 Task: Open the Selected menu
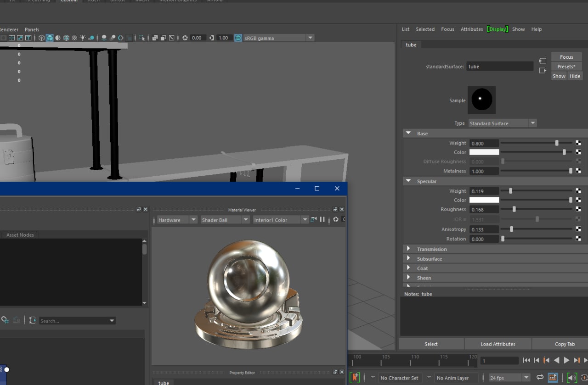click(x=425, y=29)
